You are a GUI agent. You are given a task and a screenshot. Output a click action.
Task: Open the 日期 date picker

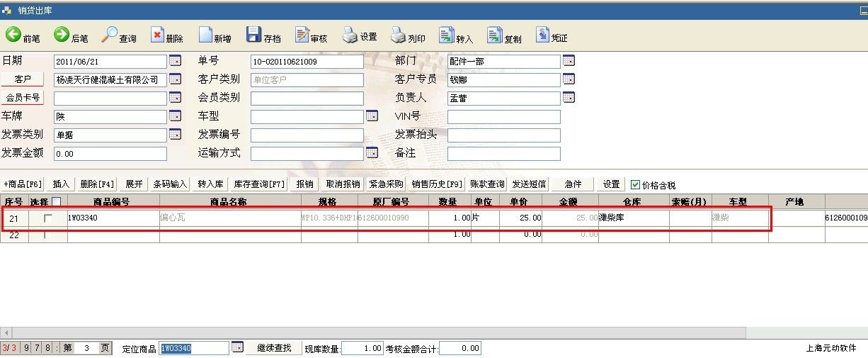(x=175, y=61)
